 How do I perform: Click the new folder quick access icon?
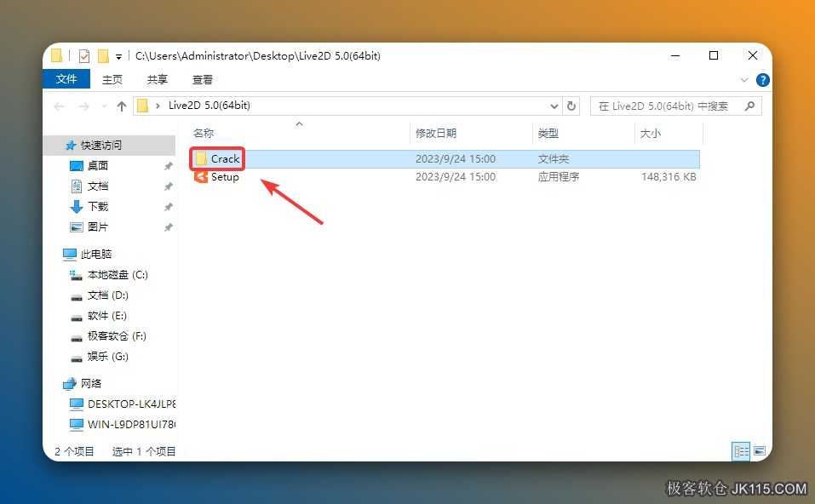pos(103,55)
